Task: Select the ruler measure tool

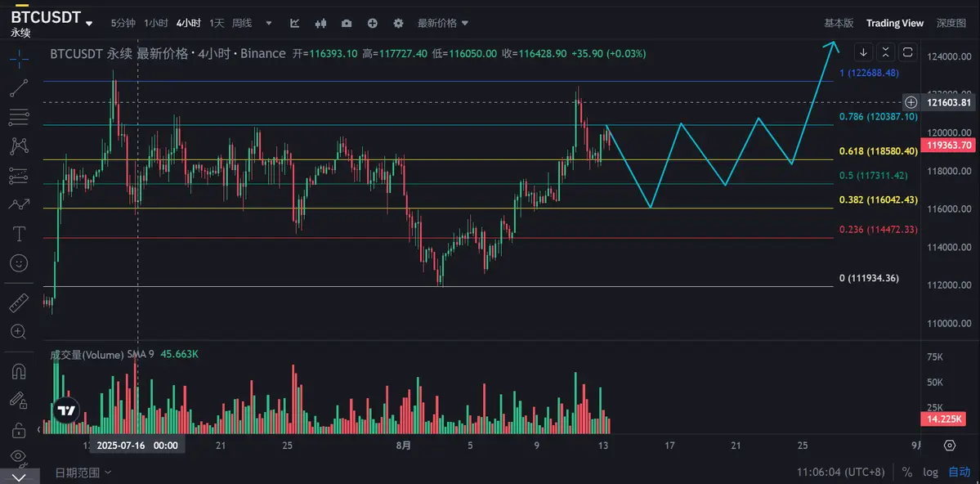Action: [x=19, y=302]
